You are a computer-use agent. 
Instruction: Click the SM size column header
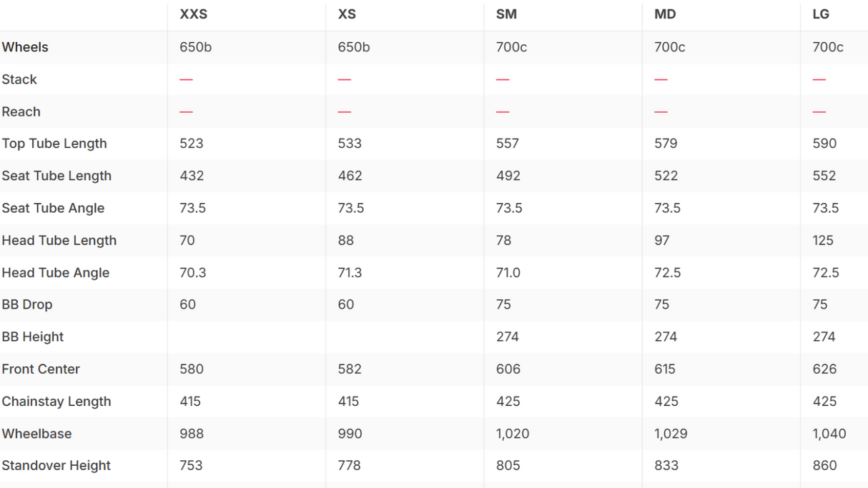506,14
